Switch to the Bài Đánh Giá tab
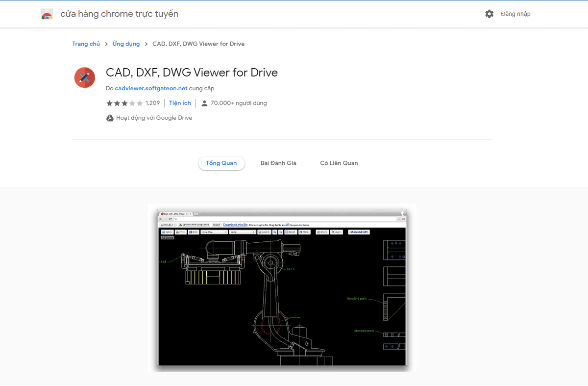Viewport: 588px width, 386px height. point(278,163)
